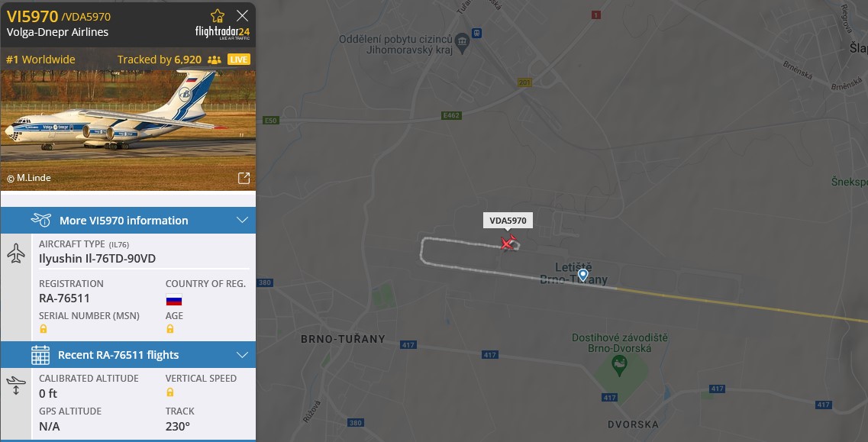The height and width of the screenshot is (442, 868).
Task: Click the Flightradar24 logo
Action: click(223, 33)
